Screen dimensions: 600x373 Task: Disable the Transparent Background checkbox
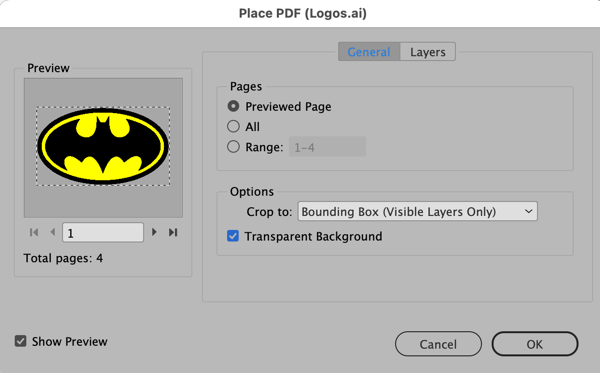coord(233,236)
